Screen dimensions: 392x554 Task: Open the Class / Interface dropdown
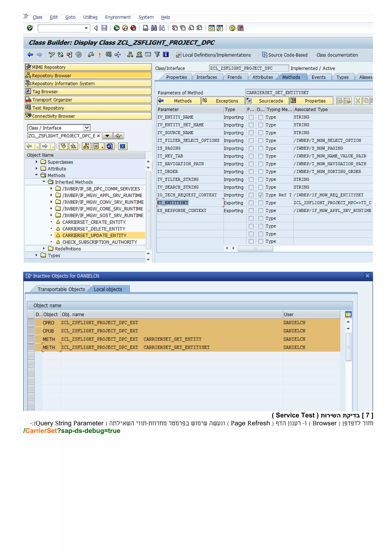point(87,128)
